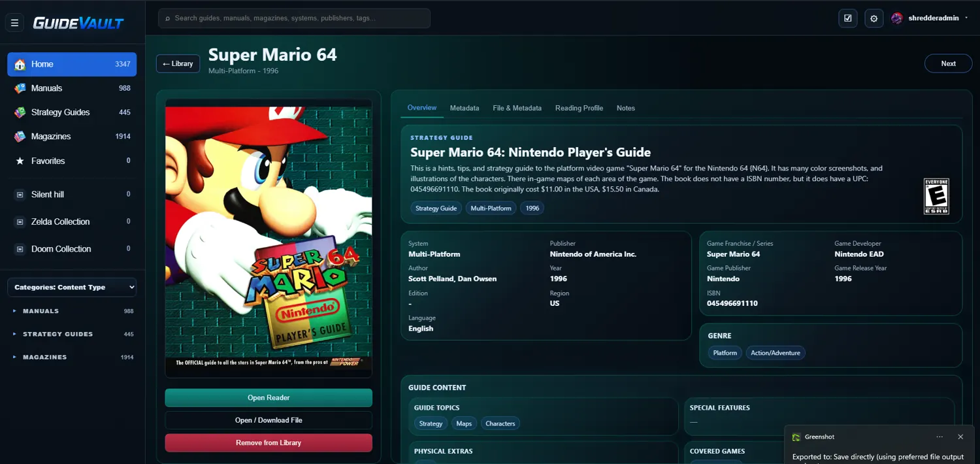
Task: Click Remove from Library
Action: pyautogui.click(x=269, y=442)
